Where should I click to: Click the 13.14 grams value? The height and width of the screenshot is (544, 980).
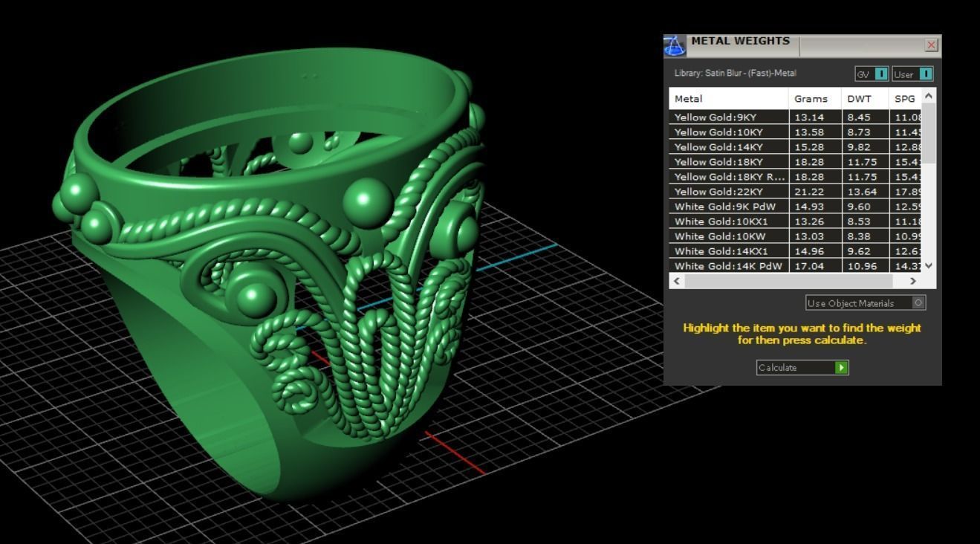click(809, 117)
